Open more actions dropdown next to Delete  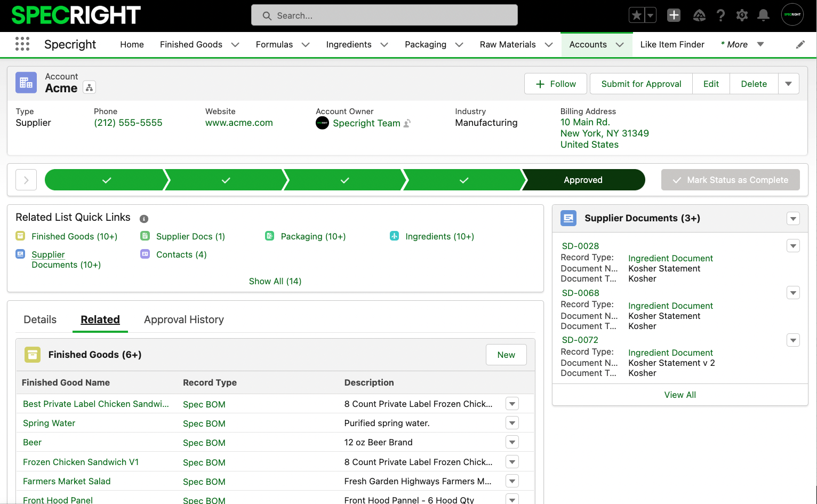pyautogui.click(x=788, y=84)
